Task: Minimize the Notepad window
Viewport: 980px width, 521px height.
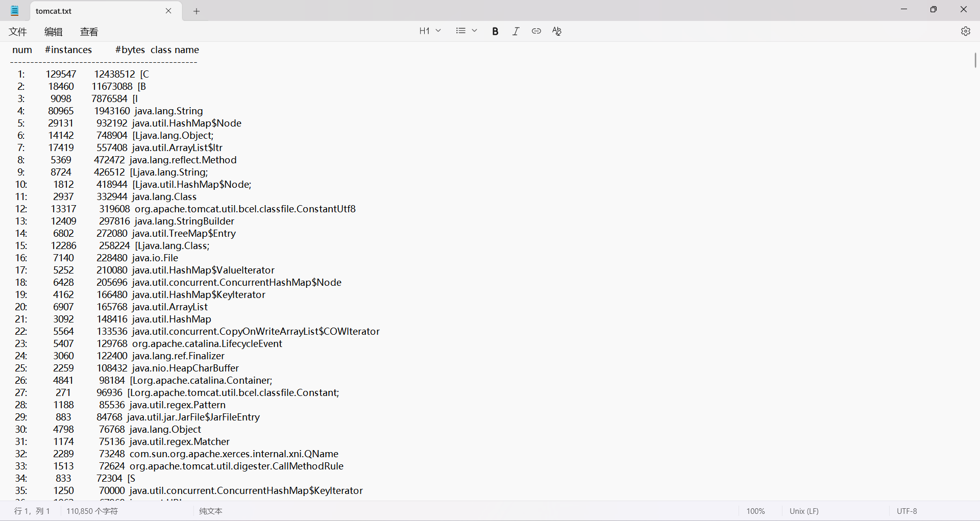Action: click(x=904, y=9)
